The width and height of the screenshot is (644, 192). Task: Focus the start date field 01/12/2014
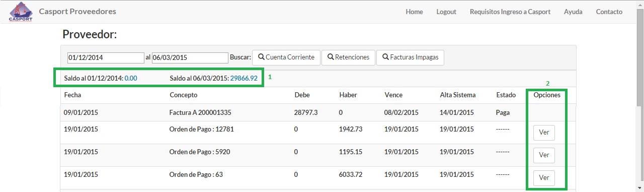pos(106,57)
